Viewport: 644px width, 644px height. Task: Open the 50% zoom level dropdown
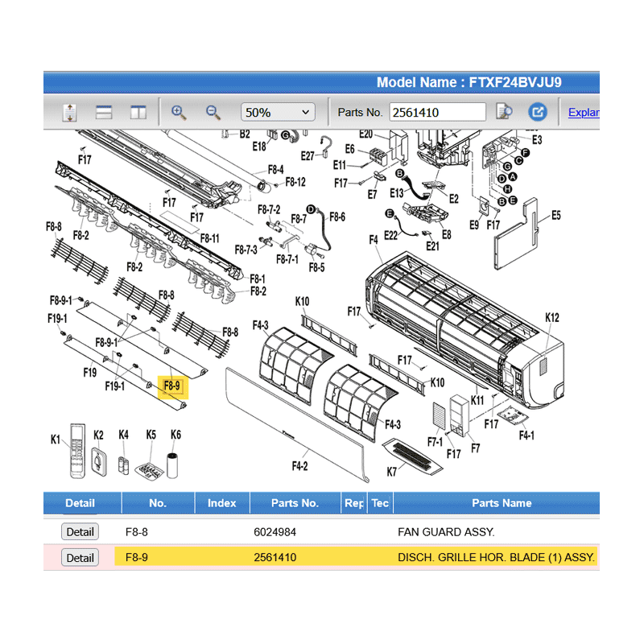278,113
